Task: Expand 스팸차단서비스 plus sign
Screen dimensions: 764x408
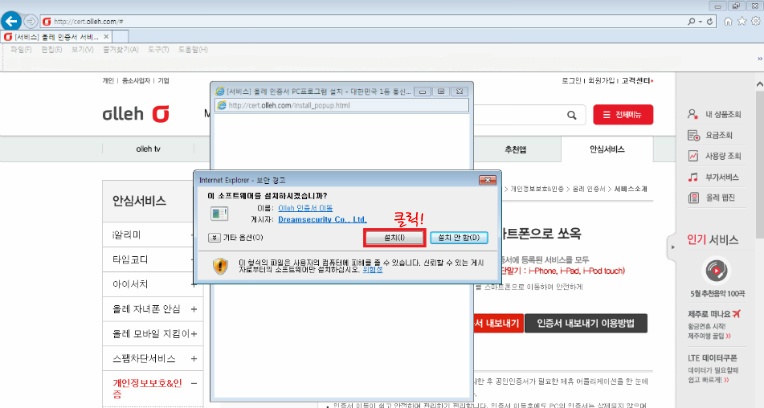Action: (x=194, y=359)
